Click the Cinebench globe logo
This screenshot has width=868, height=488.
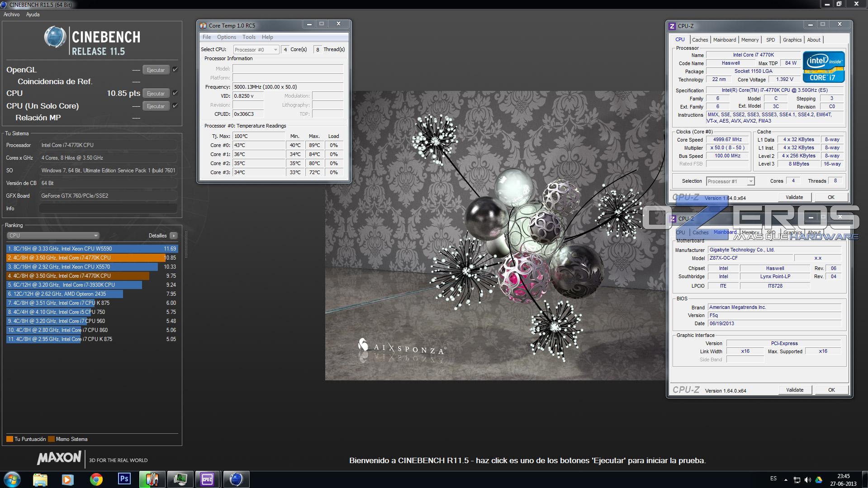click(55, 37)
